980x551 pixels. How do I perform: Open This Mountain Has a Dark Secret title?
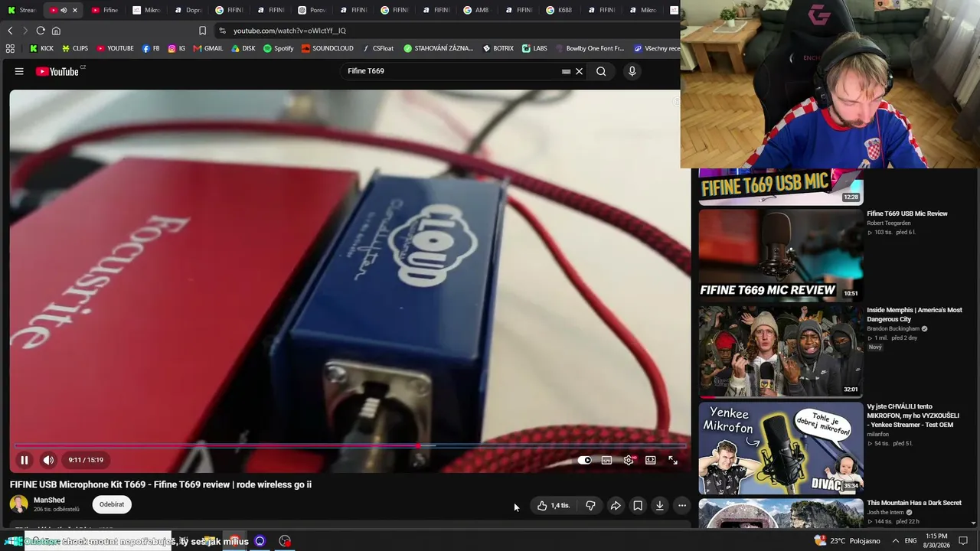tap(914, 503)
